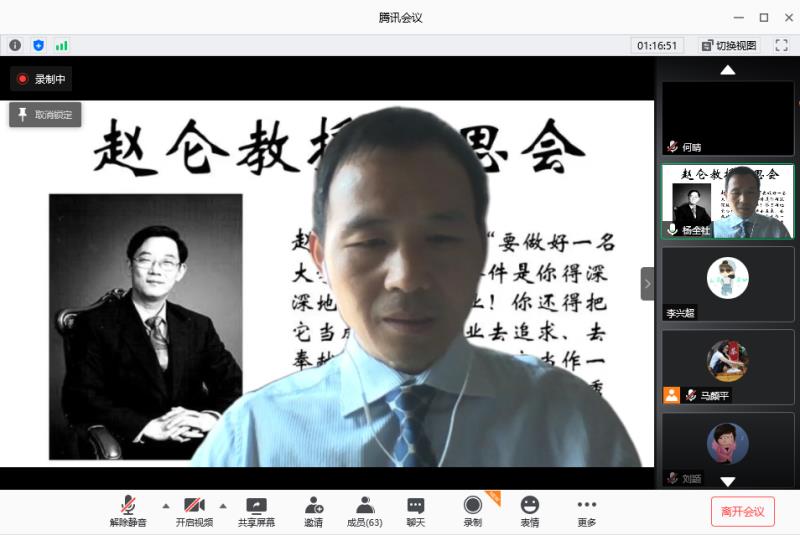
Task: Open the More (更多) options
Action: pos(586,511)
